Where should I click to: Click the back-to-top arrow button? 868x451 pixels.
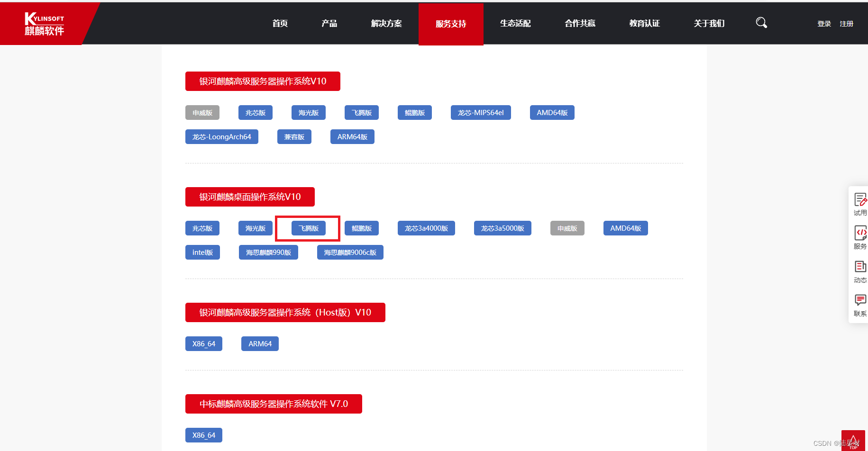(853, 441)
